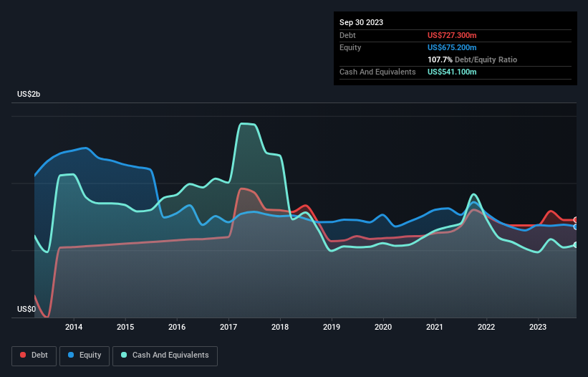Select the 2015 x-axis label
Image resolution: width=588 pixels, height=377 pixels.
(125, 327)
